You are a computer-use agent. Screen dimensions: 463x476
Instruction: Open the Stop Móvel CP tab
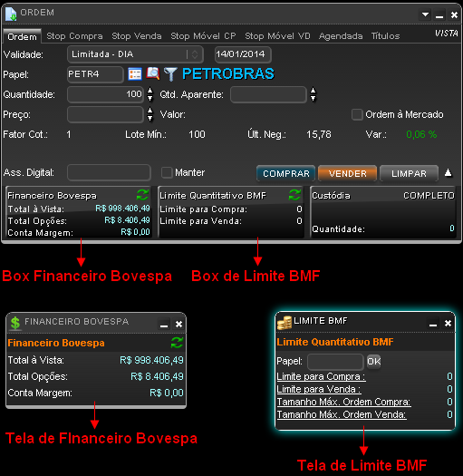(203, 36)
